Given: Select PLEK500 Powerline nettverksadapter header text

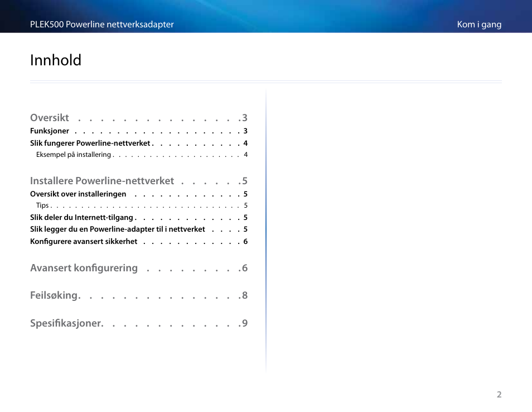Looking at the screenshot, I should [x=102, y=25].
